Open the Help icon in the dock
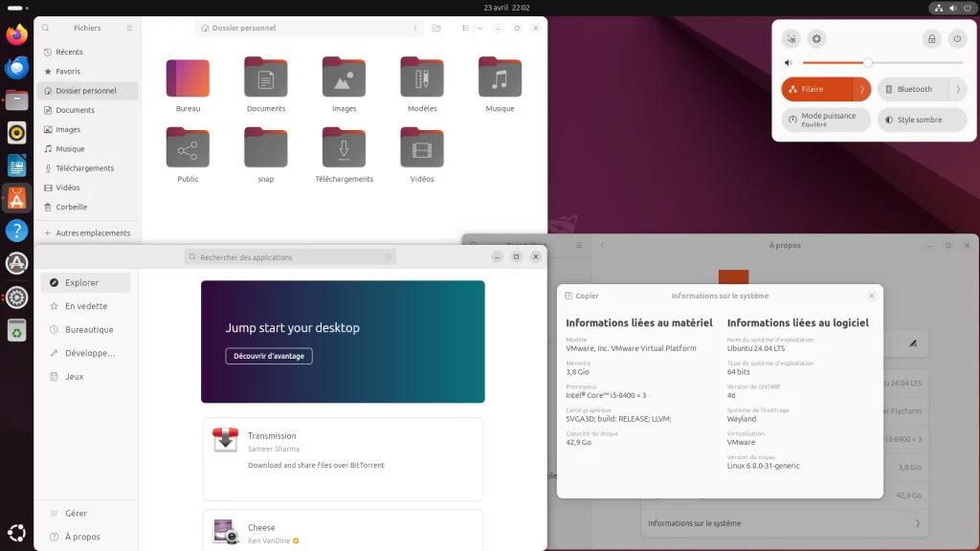Image resolution: width=980 pixels, height=551 pixels. [x=17, y=231]
